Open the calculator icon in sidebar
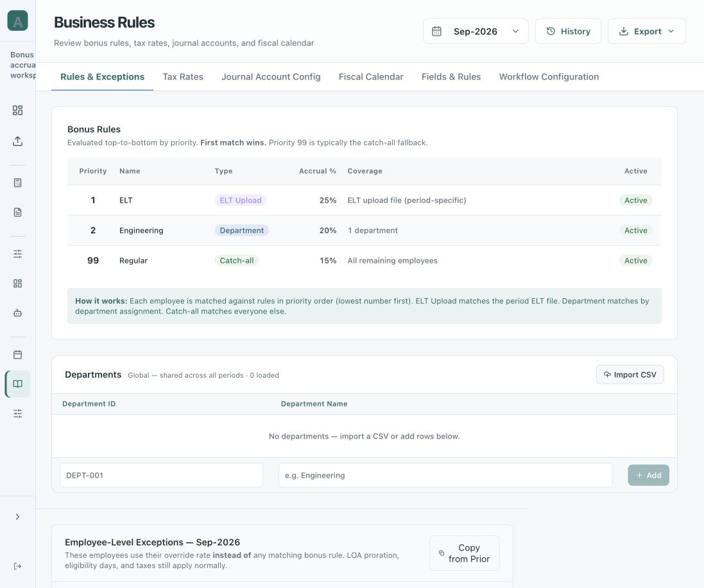The image size is (704, 588). tap(17, 183)
